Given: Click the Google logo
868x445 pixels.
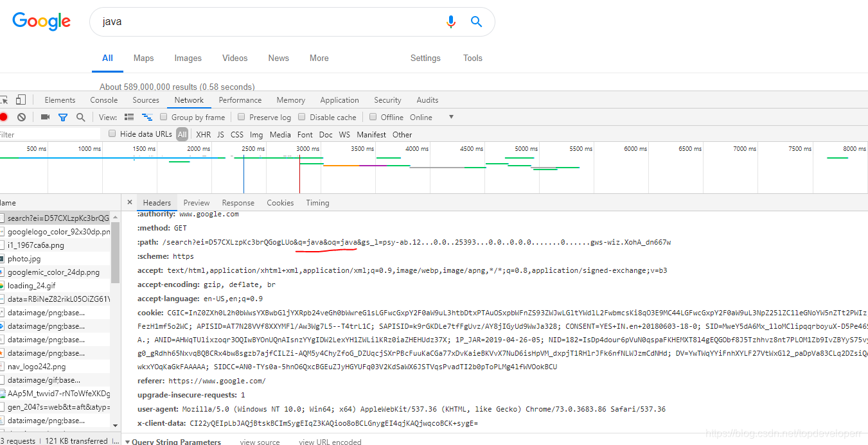Looking at the screenshot, I should [x=41, y=21].
